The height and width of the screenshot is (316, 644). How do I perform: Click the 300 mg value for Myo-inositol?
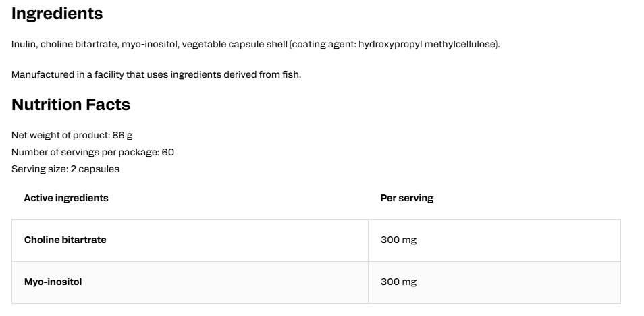pyautogui.click(x=398, y=282)
